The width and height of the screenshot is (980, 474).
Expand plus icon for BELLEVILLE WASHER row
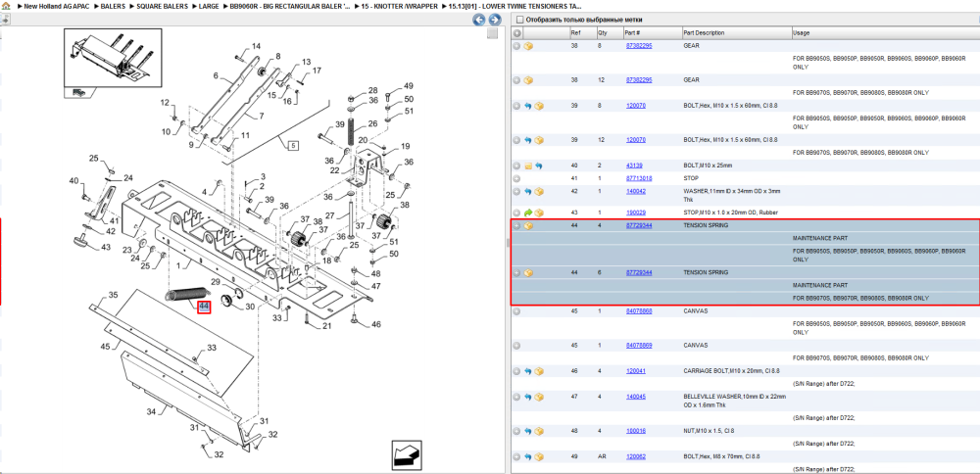click(x=516, y=397)
